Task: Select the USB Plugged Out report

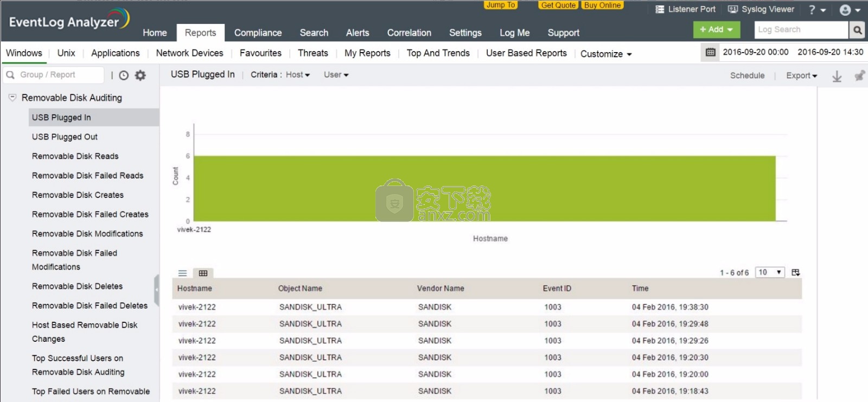Action: (x=65, y=137)
